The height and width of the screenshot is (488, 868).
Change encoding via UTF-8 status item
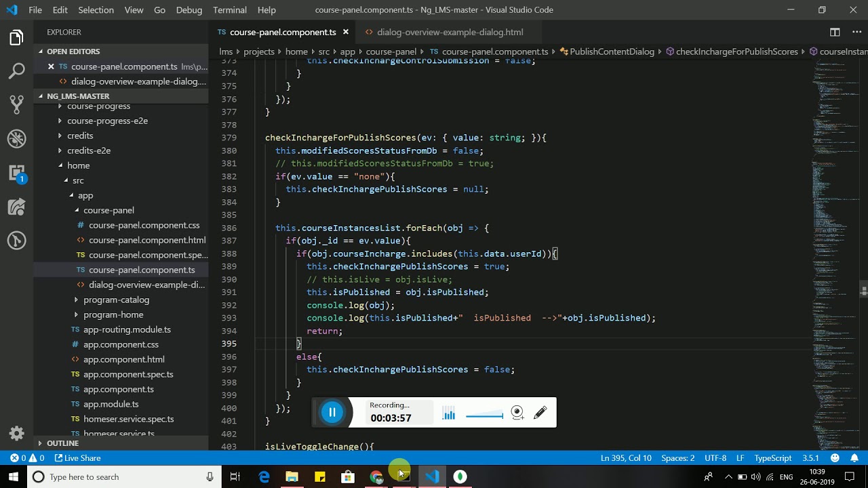coord(715,458)
